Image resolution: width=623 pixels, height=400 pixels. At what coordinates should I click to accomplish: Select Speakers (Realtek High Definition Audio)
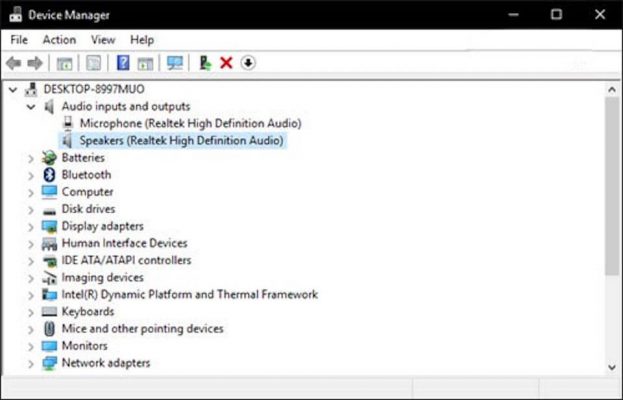181,141
